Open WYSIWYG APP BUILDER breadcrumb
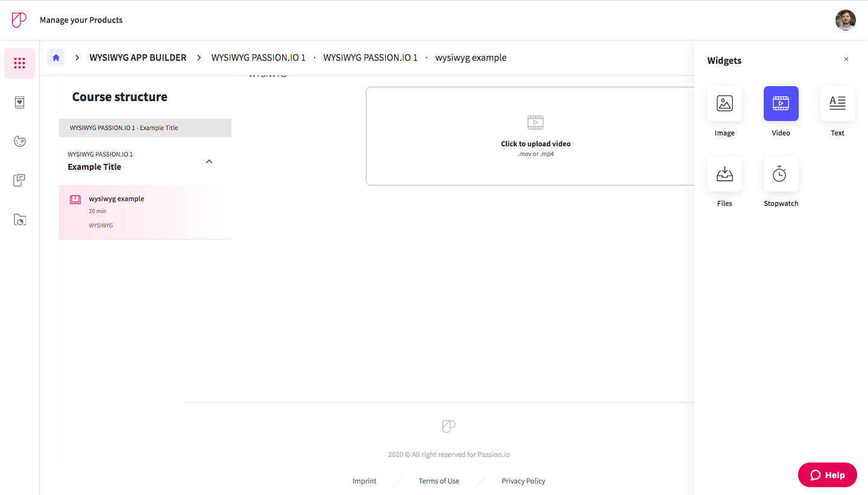 tap(138, 58)
